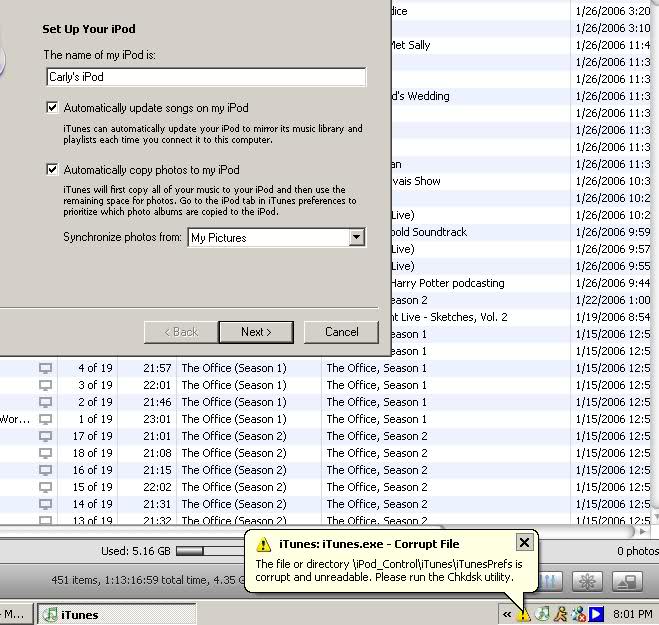Click the blue play arrow tray icon
Viewport: 659px width, 625px height.
596,614
